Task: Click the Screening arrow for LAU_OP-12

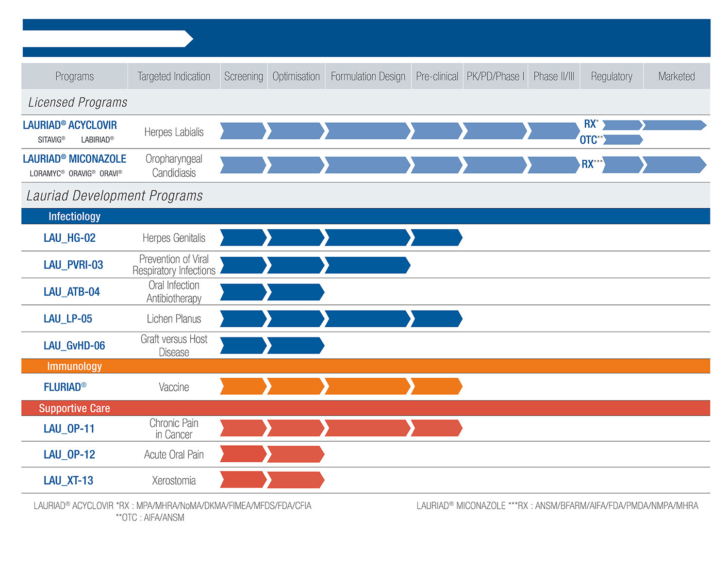Action: tap(244, 454)
